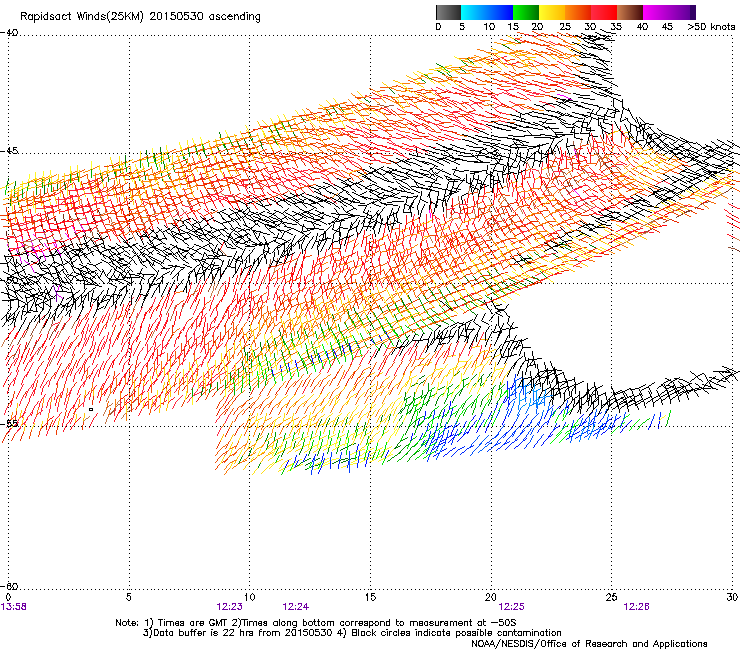The image size is (740, 650).
Task: Click the '>50 knots' legend label
Action: tap(711, 27)
